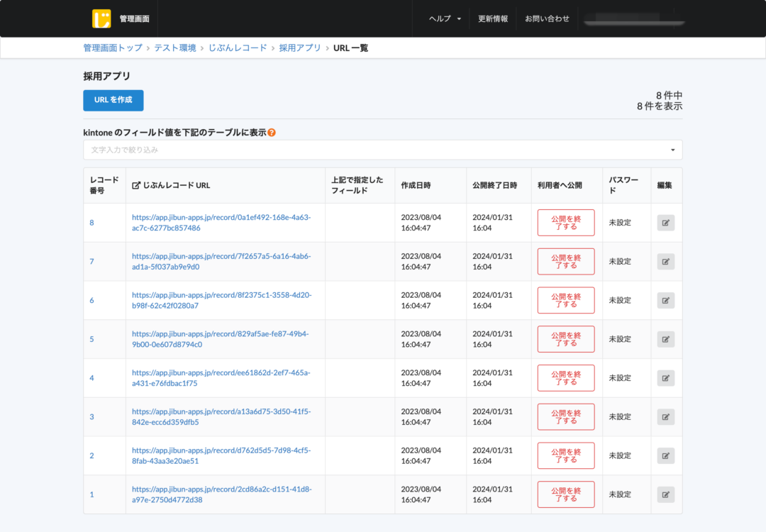End publication for record 2
This screenshot has width=766, height=532.
[565, 455]
